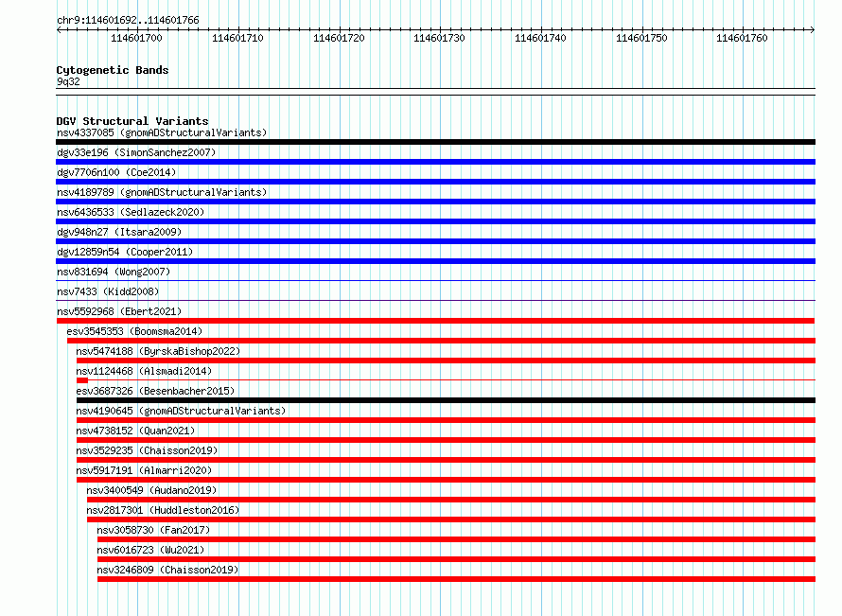Click the blue bar under nsv4189789

tap(435, 202)
